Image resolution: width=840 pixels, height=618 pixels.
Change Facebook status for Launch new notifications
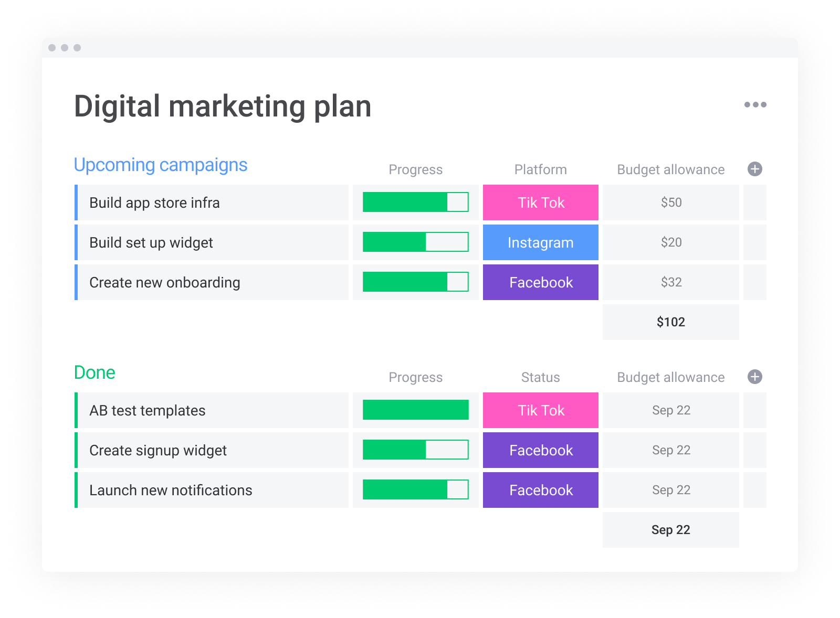tap(541, 490)
